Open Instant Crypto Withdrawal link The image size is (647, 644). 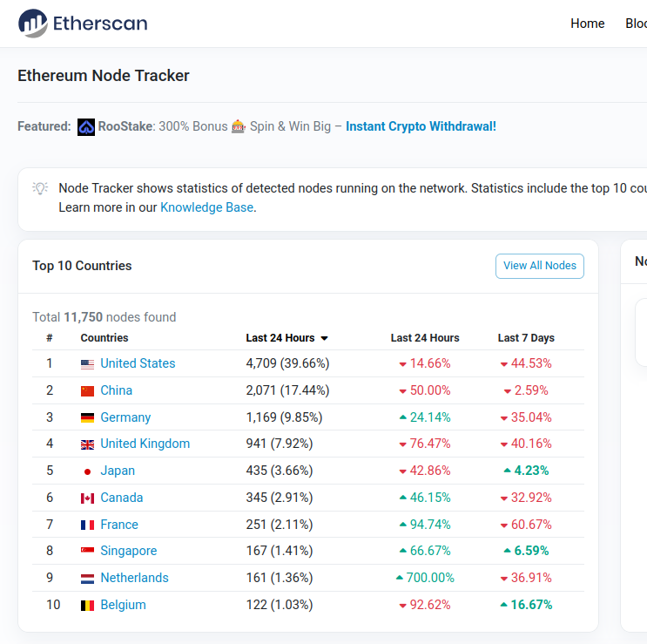pos(421,126)
